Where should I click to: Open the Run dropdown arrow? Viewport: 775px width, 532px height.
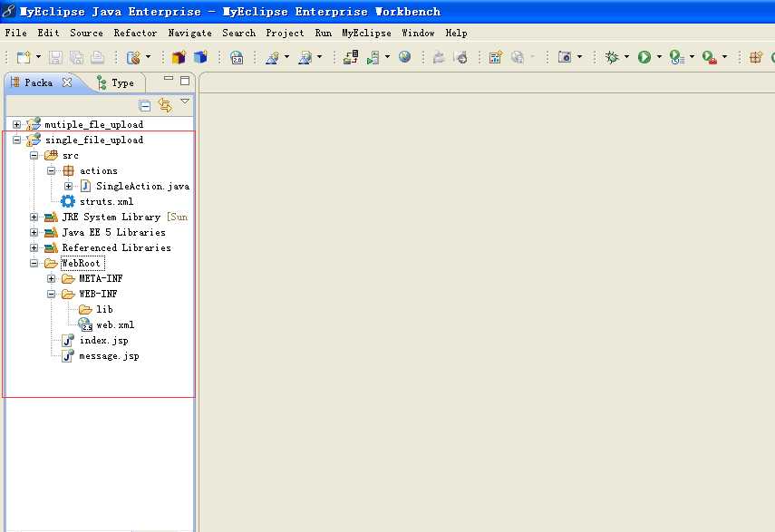tap(659, 57)
